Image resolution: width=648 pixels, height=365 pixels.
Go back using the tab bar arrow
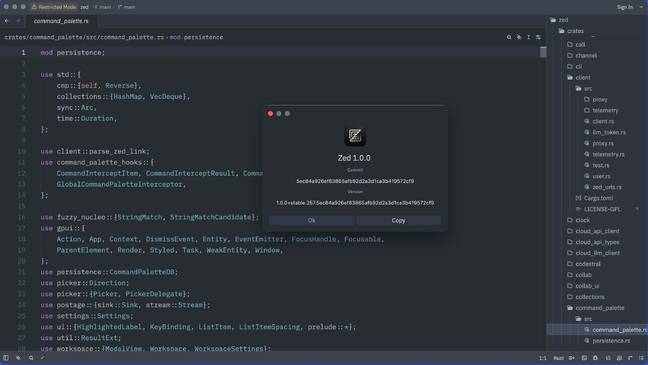(7, 21)
